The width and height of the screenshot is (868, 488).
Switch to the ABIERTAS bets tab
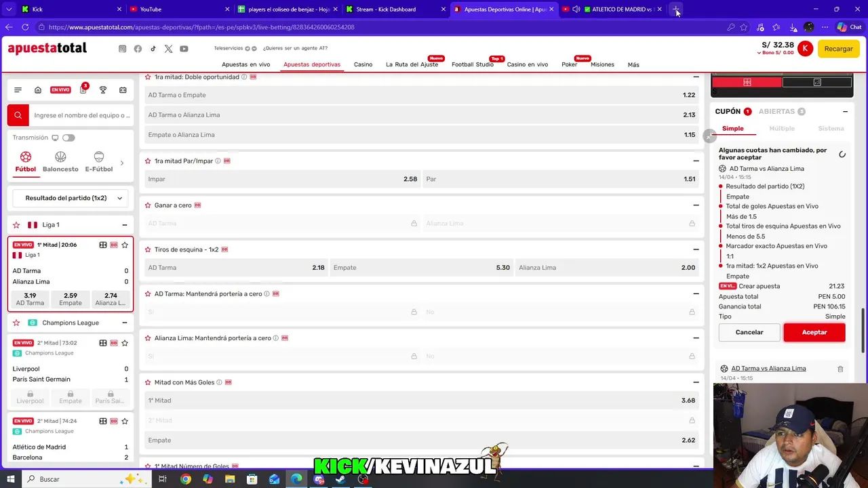click(782, 111)
